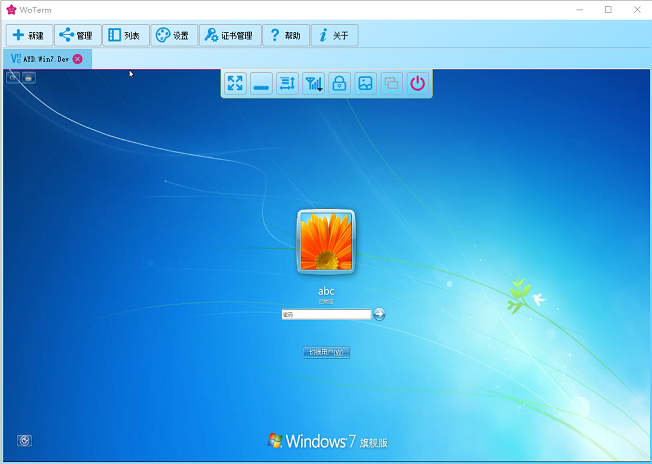
Task: Click the 帮助 (Help) button
Action: pos(285,35)
